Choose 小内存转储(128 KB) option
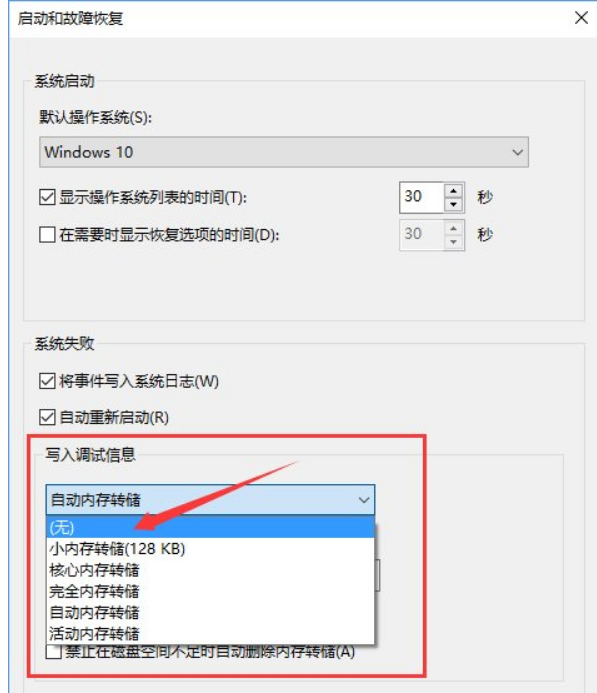 [210, 549]
